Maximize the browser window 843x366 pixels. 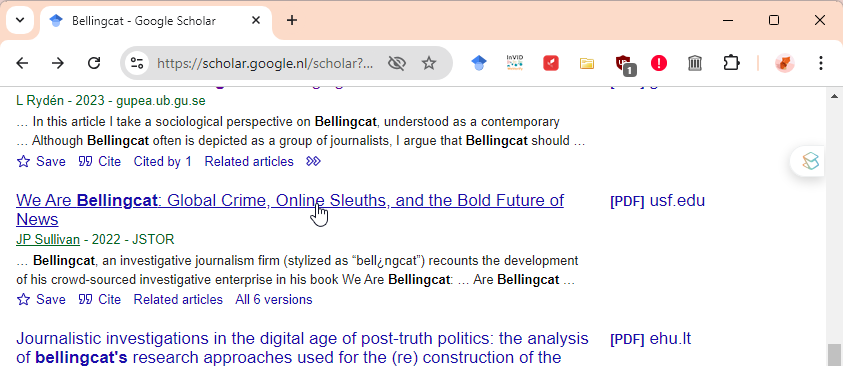774,20
